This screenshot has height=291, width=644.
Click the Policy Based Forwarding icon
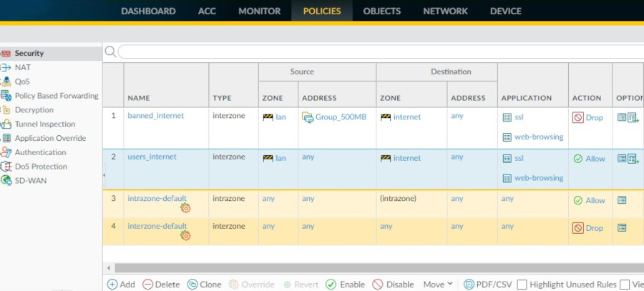[x=6, y=96]
